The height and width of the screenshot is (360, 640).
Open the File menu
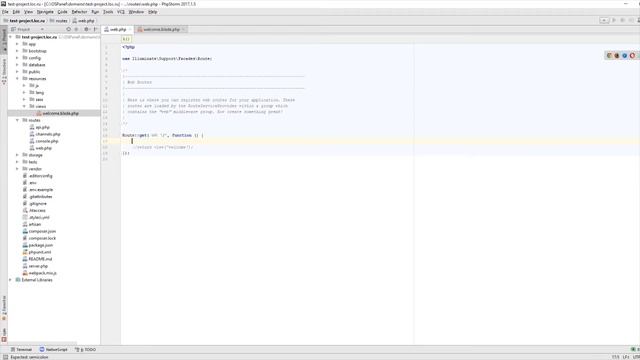pos(5,12)
